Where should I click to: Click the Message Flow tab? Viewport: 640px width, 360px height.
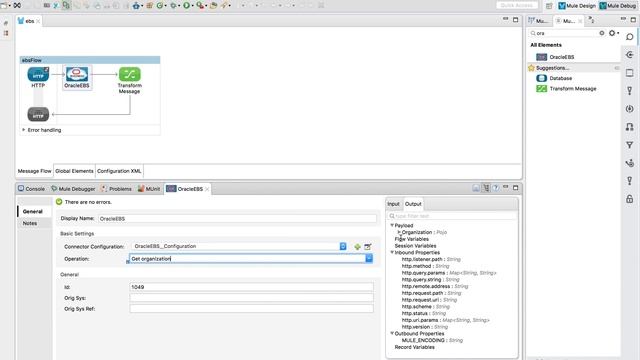[x=35, y=171]
